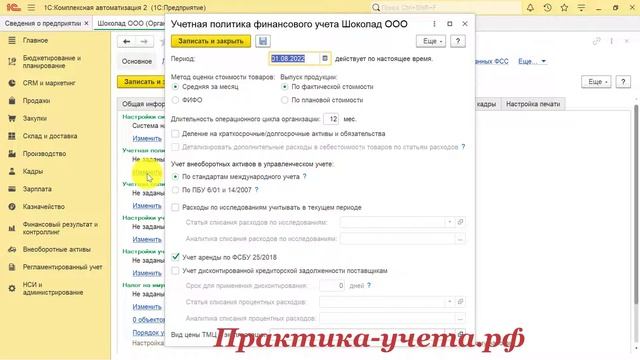Select По фактической стоимости output option
Screen dimensions: 640x360
pos(284,87)
